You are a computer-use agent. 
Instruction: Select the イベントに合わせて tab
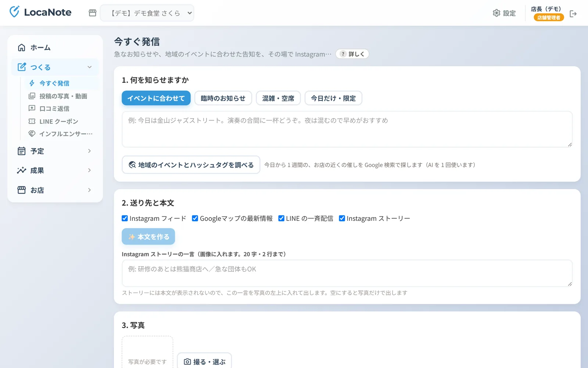pyautogui.click(x=156, y=98)
